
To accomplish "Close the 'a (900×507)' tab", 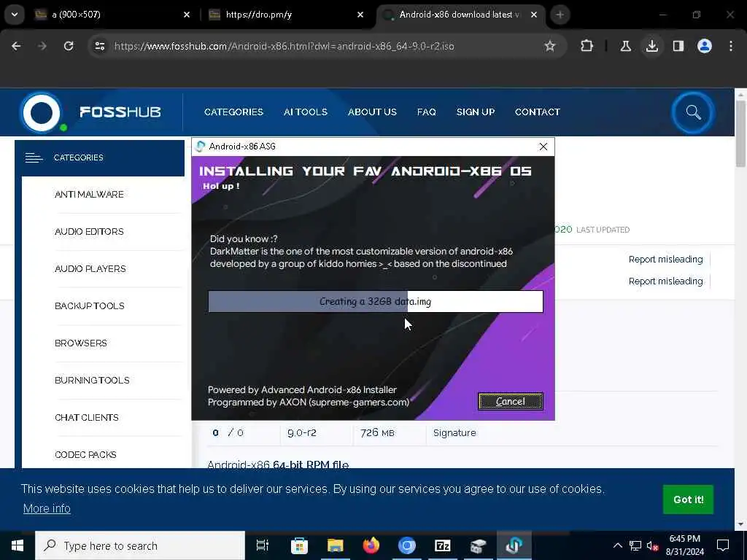I will 187,15.
